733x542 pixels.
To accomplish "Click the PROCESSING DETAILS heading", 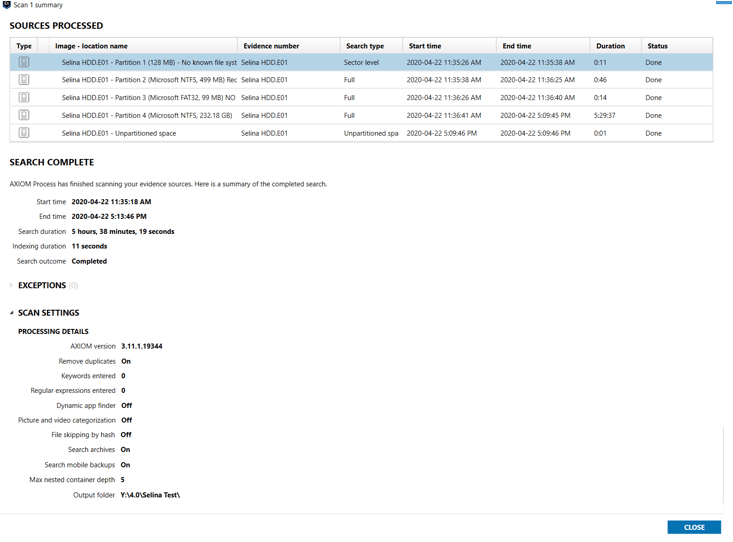I will pos(53,332).
